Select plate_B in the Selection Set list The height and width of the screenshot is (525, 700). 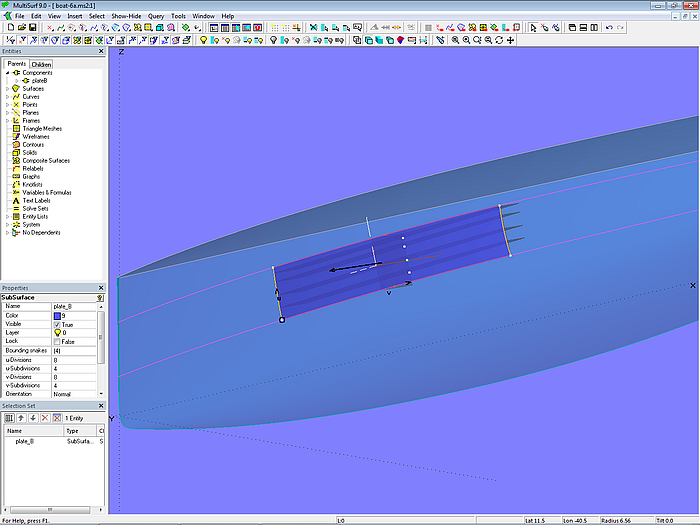[x=25, y=441]
